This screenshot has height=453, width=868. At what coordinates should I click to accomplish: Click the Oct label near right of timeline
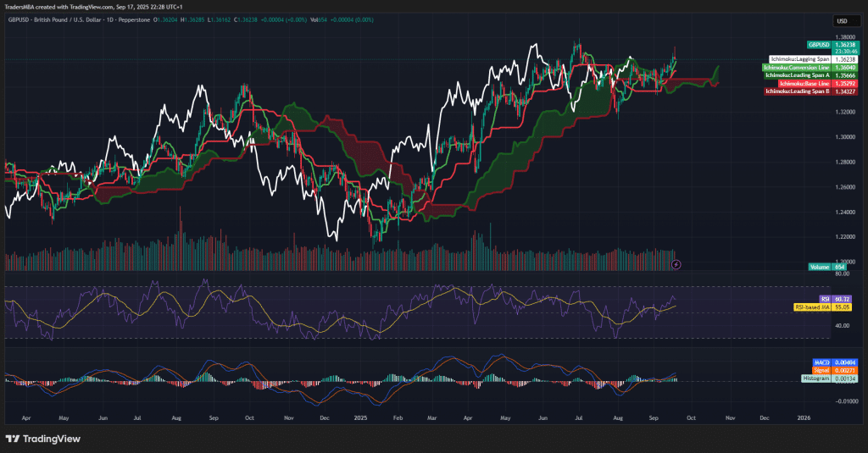[693, 417]
